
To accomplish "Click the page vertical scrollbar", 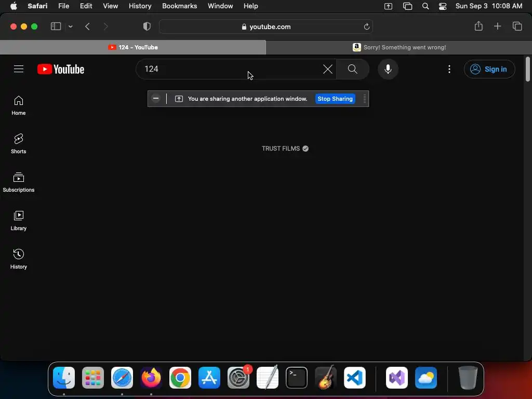I will tap(528, 69).
